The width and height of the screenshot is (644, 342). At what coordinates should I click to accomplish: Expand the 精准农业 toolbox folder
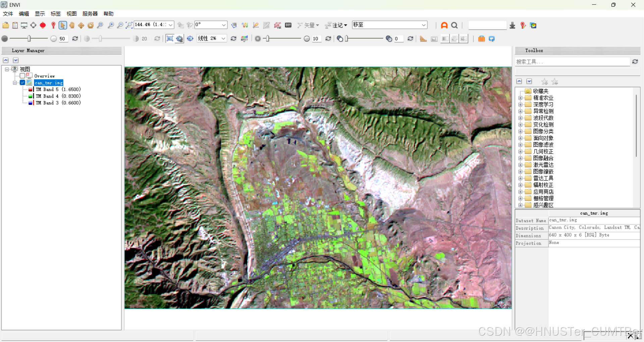520,98
